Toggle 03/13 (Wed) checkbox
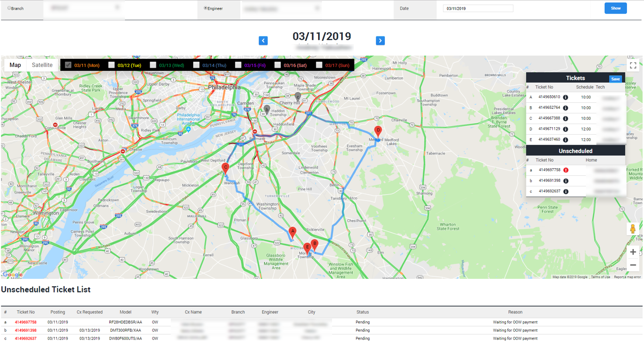 tap(153, 65)
